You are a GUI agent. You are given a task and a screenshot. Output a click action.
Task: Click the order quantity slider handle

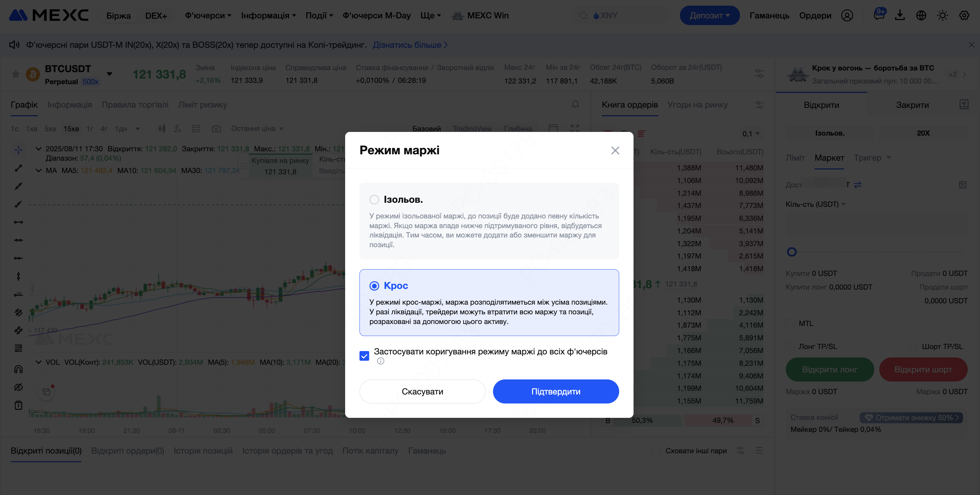pos(792,252)
